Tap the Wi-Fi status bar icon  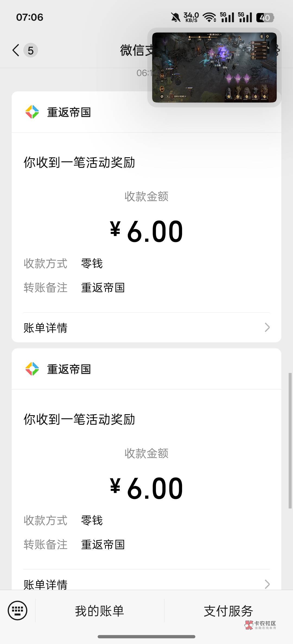[209, 18]
